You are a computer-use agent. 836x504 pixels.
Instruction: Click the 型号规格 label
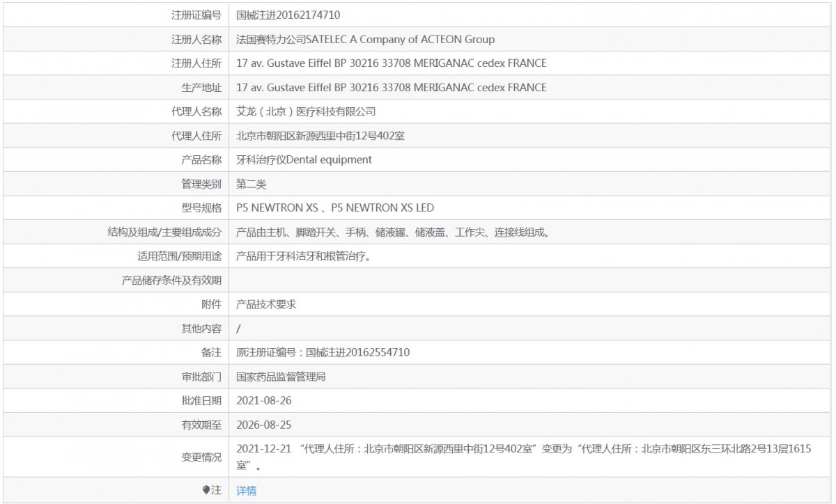[x=201, y=207]
